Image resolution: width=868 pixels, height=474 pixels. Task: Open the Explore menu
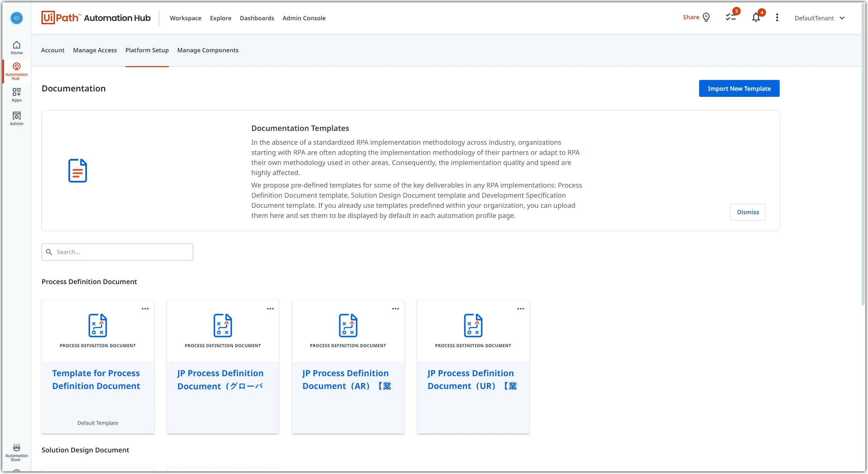click(220, 18)
